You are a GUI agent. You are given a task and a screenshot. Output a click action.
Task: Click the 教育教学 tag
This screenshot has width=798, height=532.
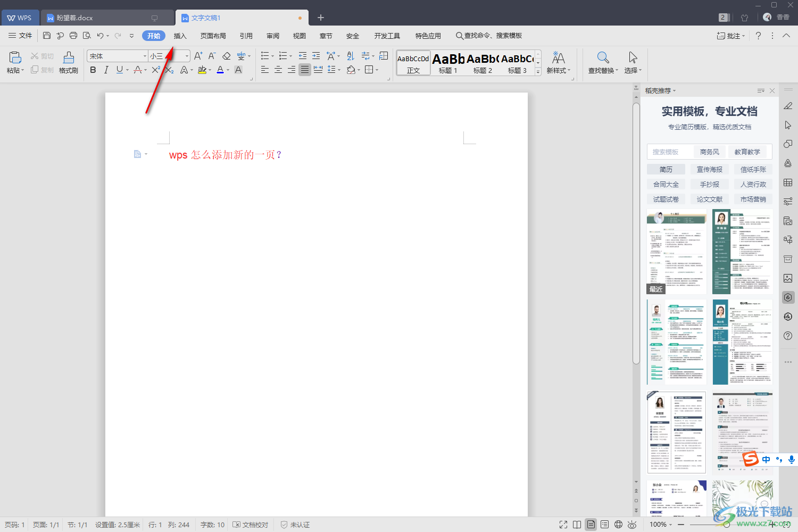tap(747, 152)
